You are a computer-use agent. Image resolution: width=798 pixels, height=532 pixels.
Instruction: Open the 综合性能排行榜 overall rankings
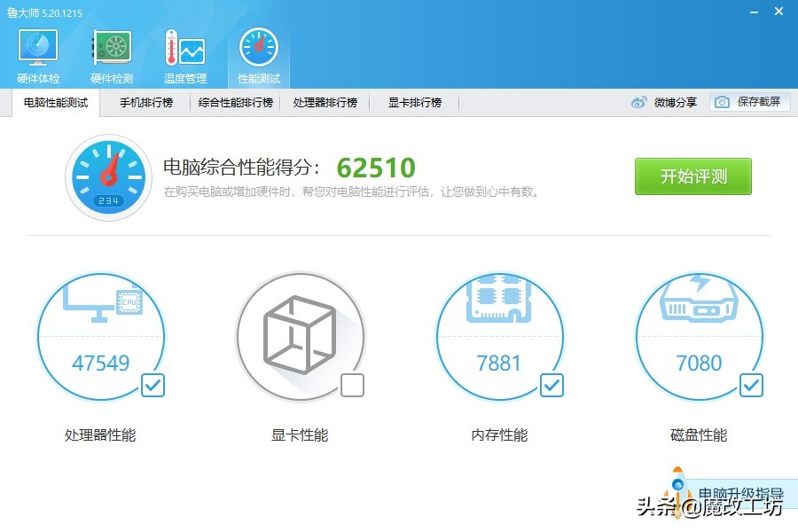coord(233,101)
